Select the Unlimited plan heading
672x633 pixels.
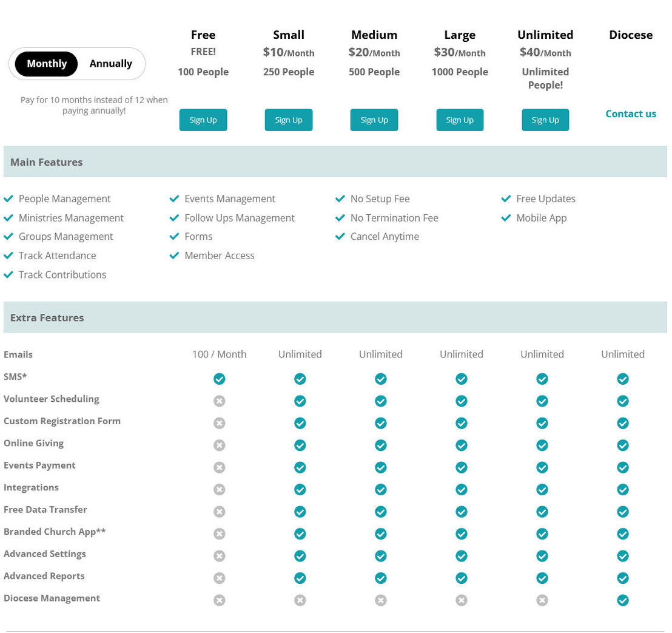(545, 35)
